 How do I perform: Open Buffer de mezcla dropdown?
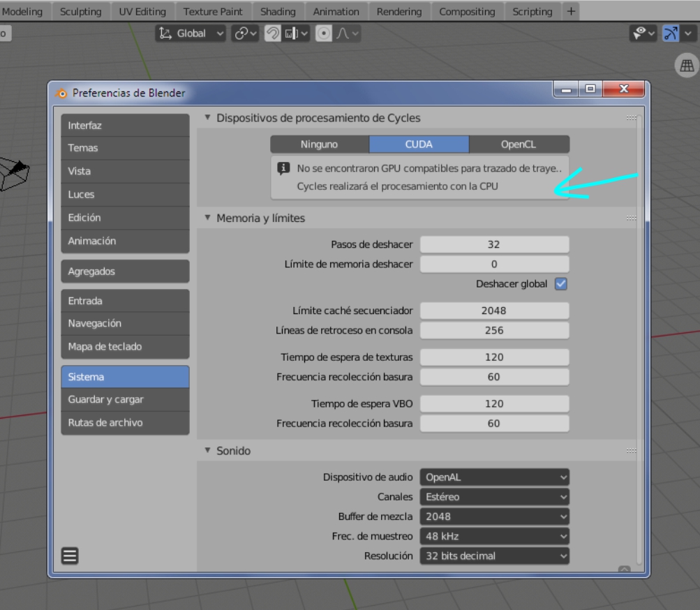[495, 516]
